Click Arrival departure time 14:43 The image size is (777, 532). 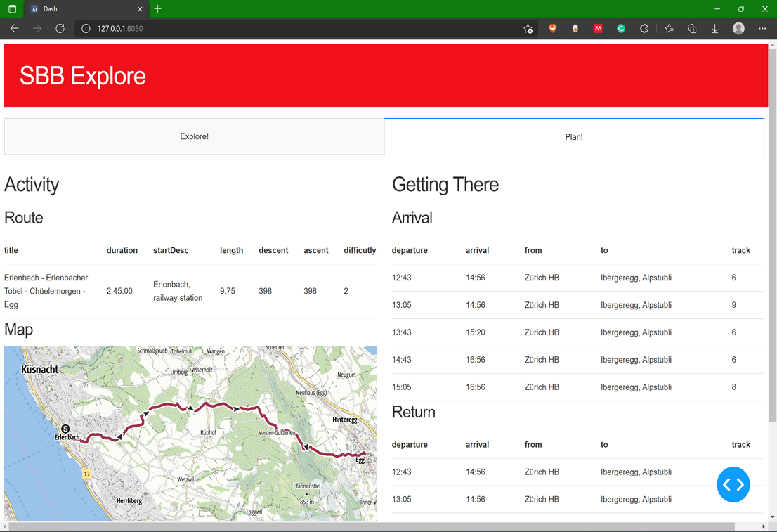pos(401,359)
